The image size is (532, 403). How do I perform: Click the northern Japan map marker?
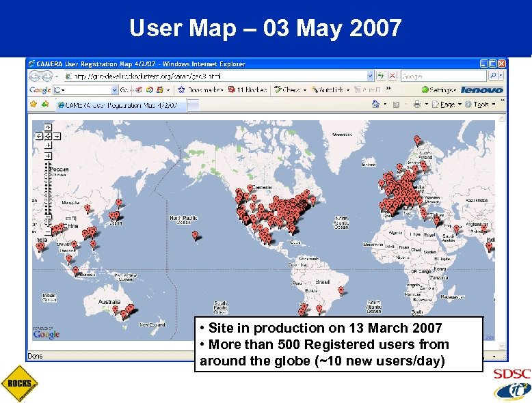coord(119,203)
